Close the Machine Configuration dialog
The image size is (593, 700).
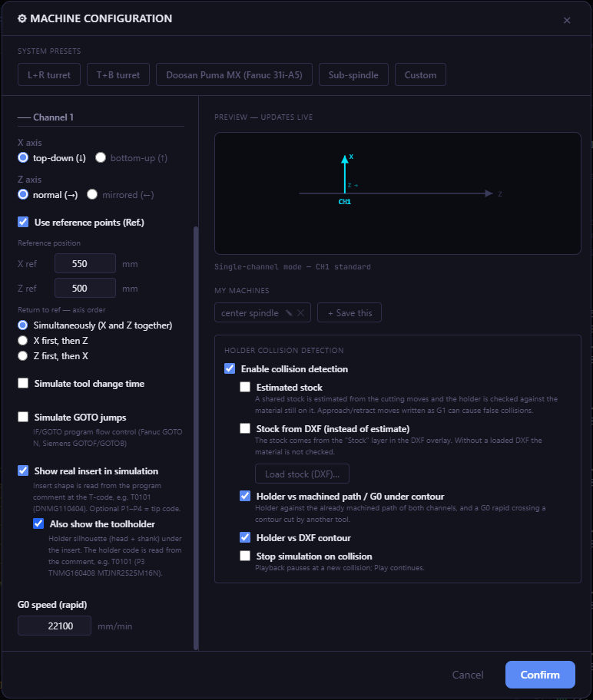point(567,21)
